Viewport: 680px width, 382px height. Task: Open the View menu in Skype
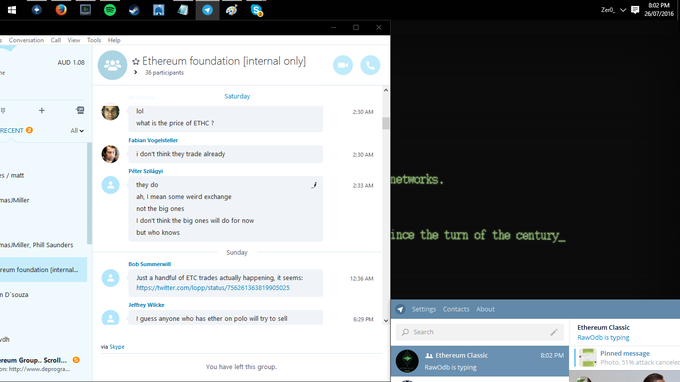[74, 40]
